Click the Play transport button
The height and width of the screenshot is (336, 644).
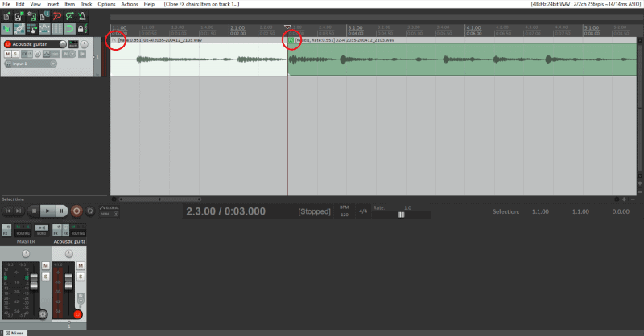pyautogui.click(x=47, y=211)
